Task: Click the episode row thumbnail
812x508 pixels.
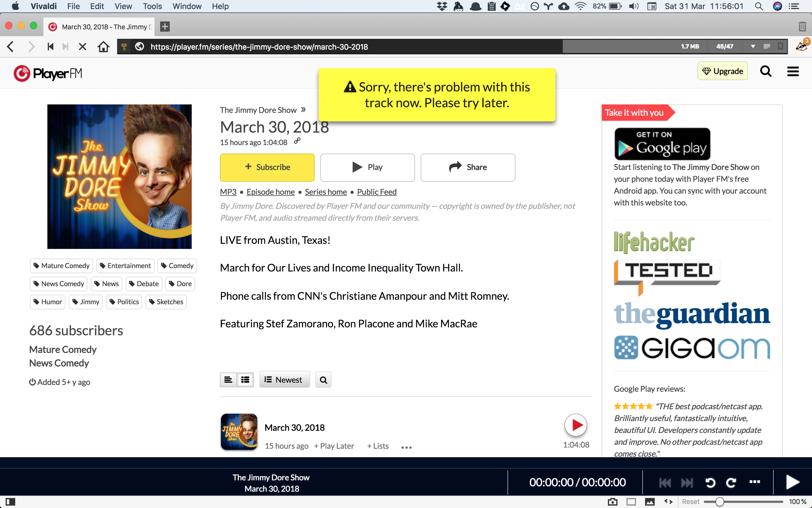Action: (239, 432)
